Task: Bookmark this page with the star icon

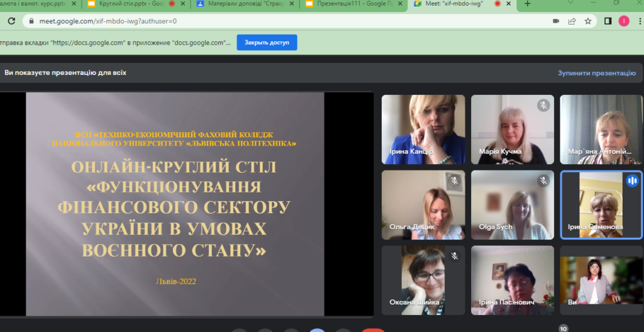Action: (x=588, y=21)
